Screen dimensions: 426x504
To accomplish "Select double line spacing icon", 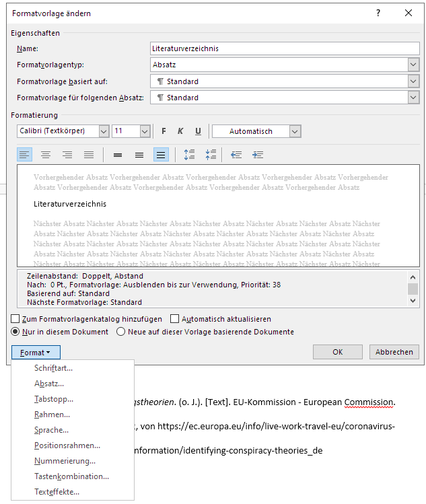I will point(161,155).
